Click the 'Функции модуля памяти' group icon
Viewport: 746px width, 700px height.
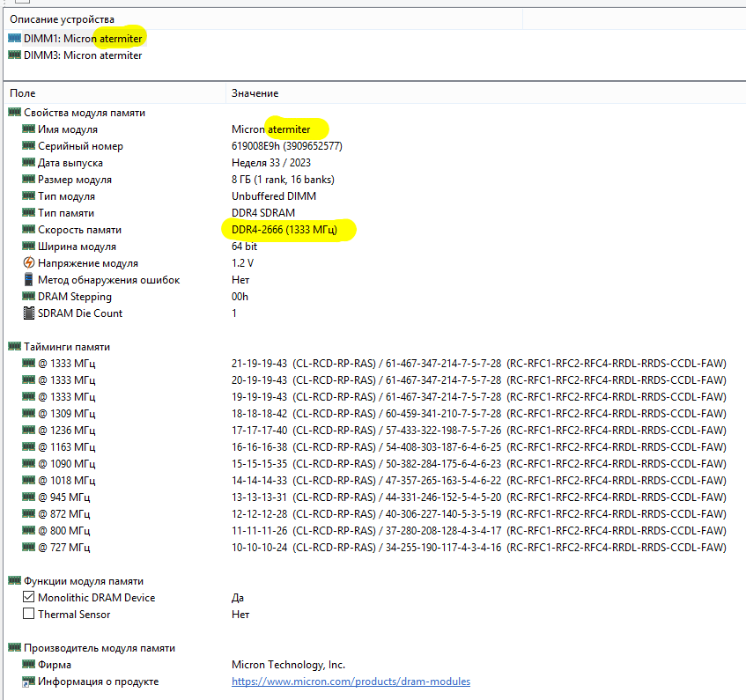14,580
